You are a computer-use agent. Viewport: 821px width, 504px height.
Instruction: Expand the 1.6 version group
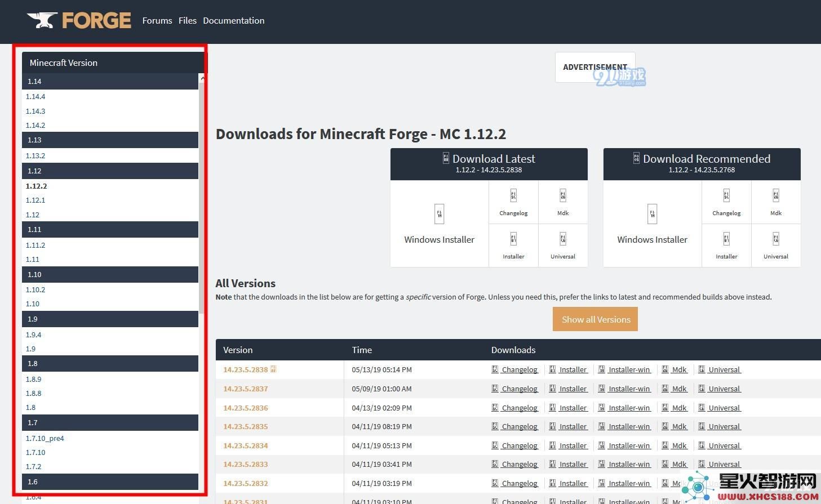click(x=110, y=481)
